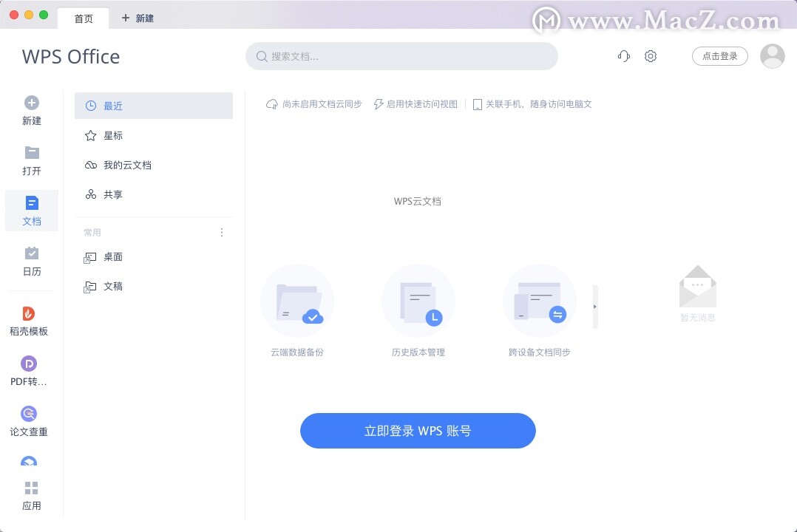The height and width of the screenshot is (532, 797).
Task: Click the 云端数据备份 cloud backup icon
Action: 297,301
